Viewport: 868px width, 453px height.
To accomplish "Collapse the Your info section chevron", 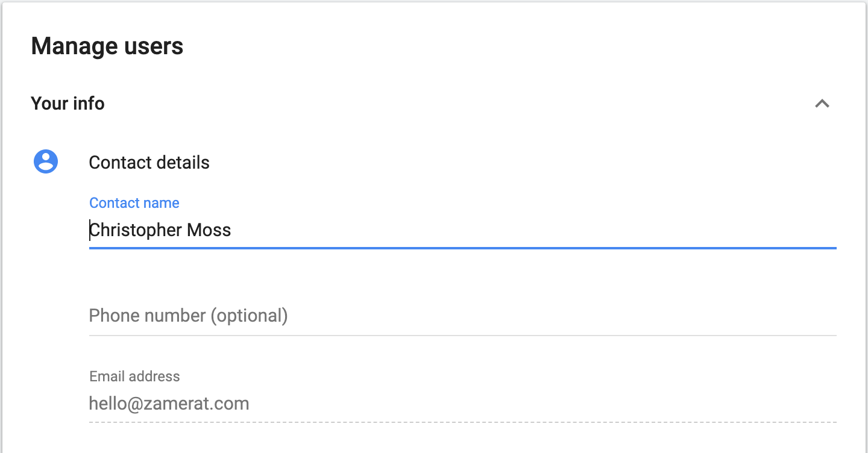I will pos(822,104).
